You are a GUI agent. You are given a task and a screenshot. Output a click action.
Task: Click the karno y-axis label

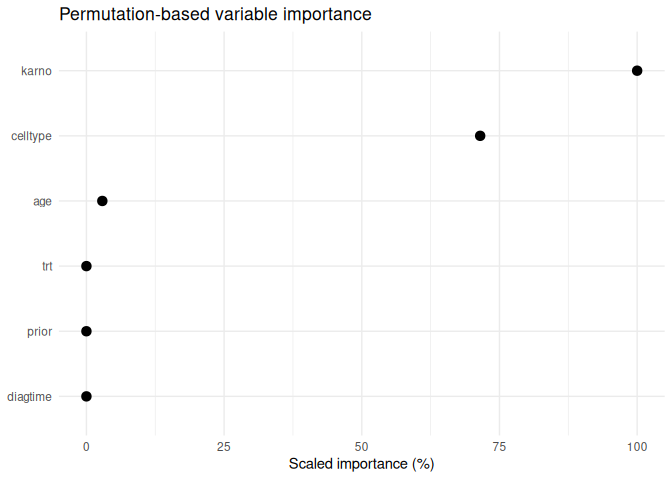(36, 71)
